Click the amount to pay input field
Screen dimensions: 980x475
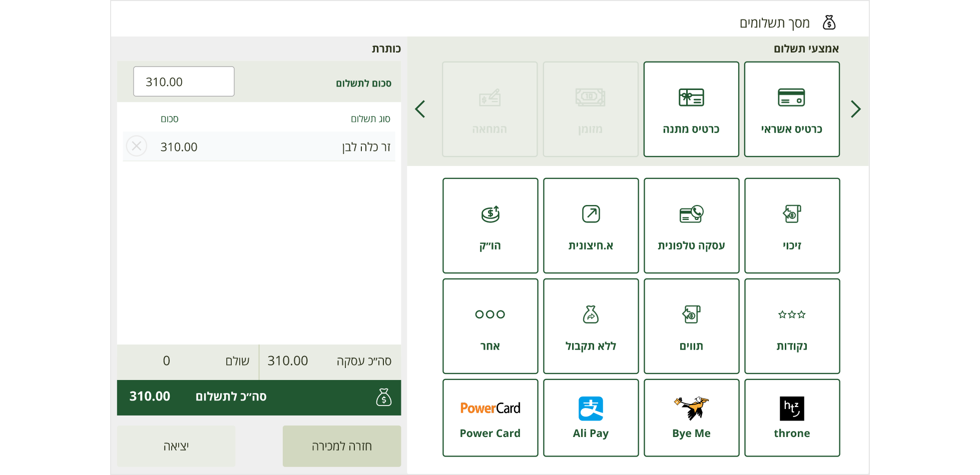click(x=184, y=81)
